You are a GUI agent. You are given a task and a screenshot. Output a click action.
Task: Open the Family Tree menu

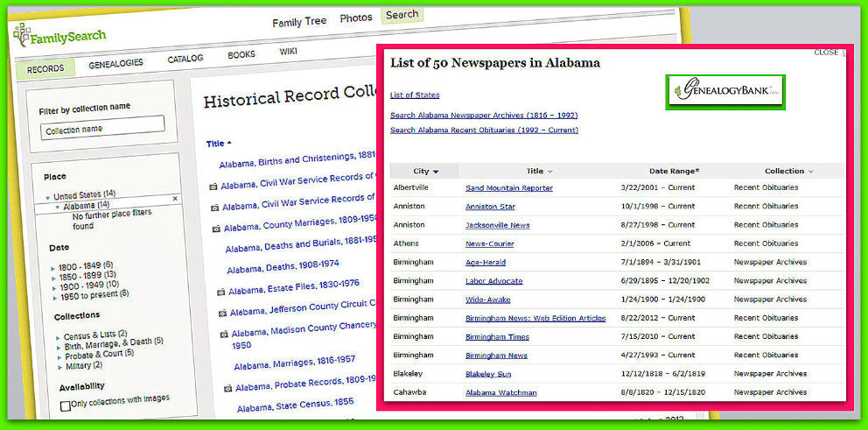[299, 22]
